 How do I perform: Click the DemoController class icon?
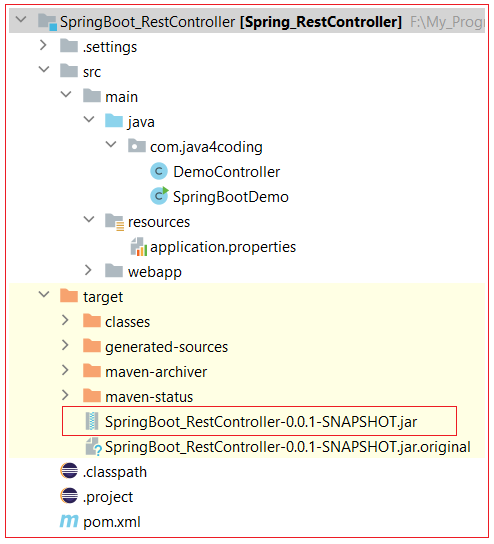(x=159, y=171)
